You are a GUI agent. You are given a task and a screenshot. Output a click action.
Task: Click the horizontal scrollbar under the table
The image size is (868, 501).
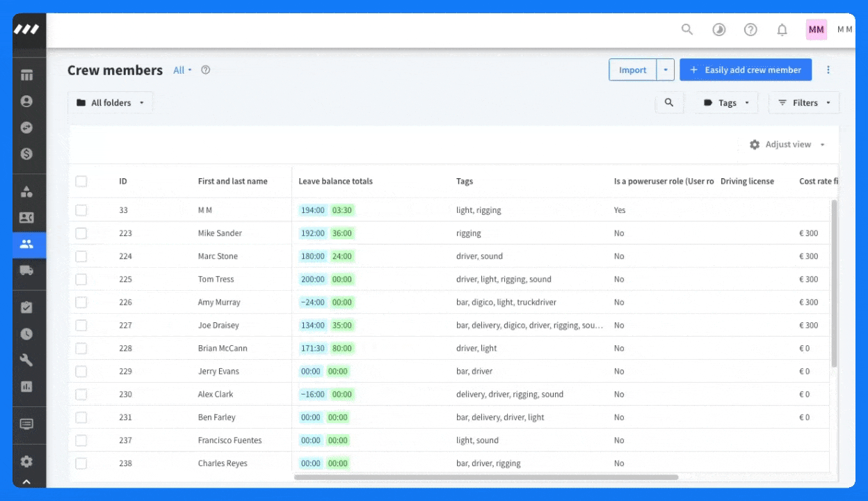tap(485, 477)
